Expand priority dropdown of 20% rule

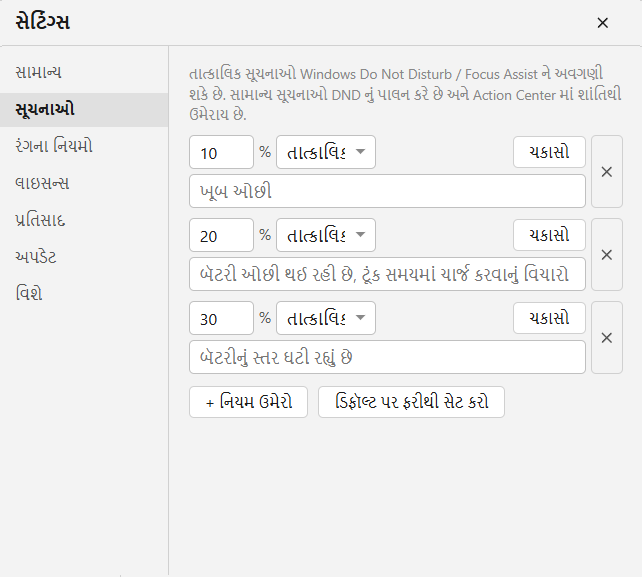[x=326, y=235]
